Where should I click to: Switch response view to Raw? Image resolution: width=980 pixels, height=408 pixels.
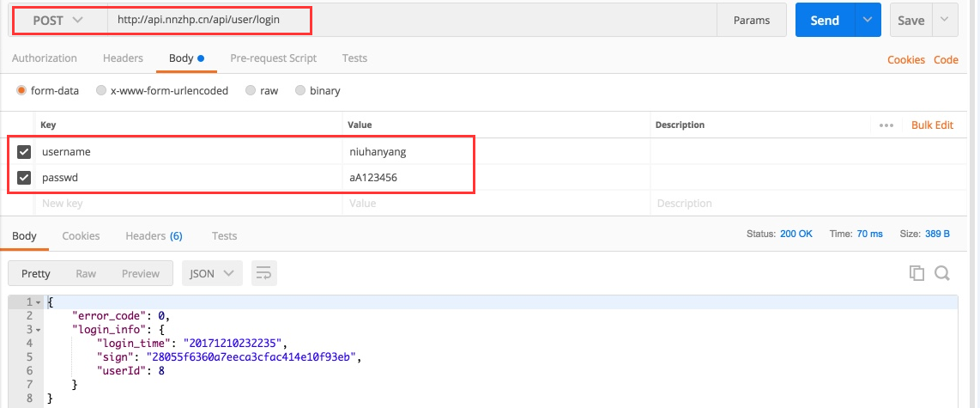pos(86,273)
